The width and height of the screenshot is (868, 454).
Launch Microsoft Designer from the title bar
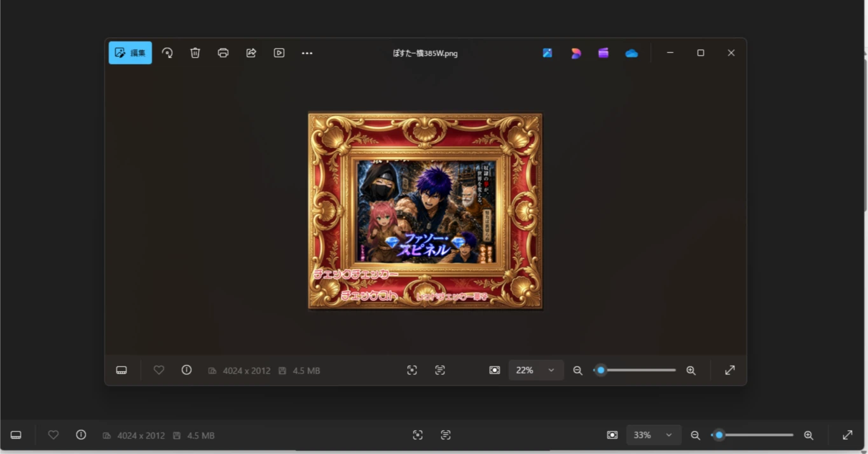pyautogui.click(x=575, y=53)
